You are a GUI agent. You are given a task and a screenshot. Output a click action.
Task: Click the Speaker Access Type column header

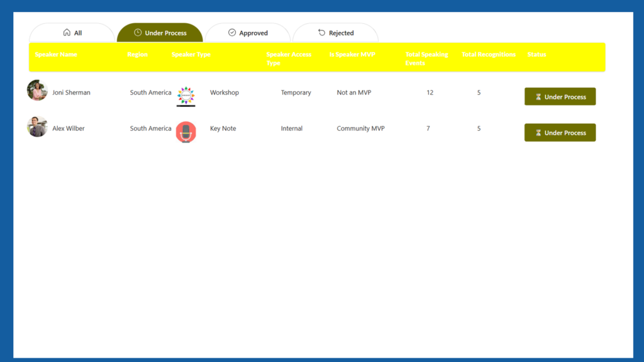pos(288,58)
